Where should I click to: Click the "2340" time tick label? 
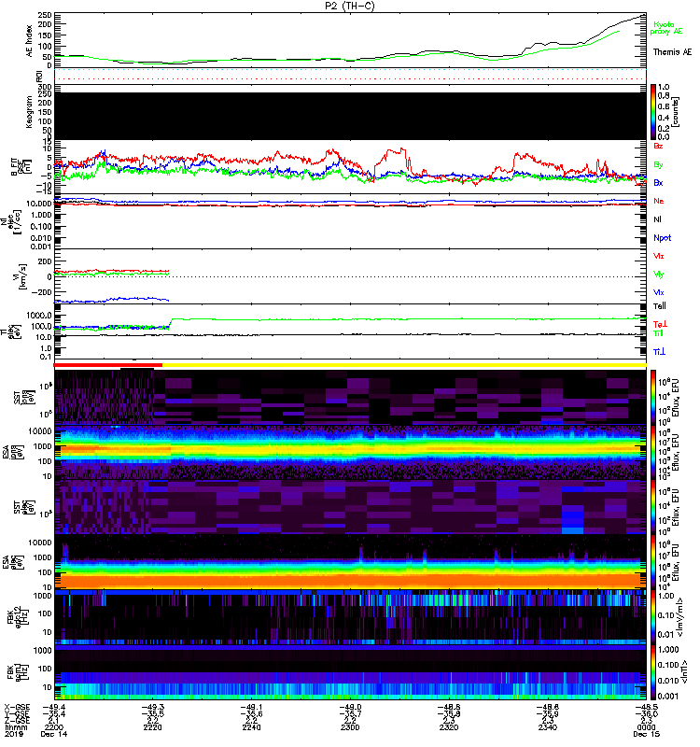coord(548,727)
